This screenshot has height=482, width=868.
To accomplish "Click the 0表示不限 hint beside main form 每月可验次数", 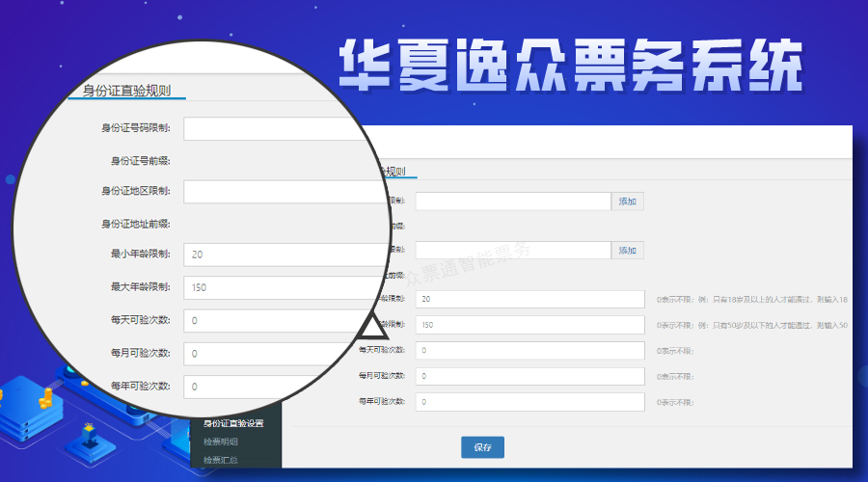I will (675, 376).
